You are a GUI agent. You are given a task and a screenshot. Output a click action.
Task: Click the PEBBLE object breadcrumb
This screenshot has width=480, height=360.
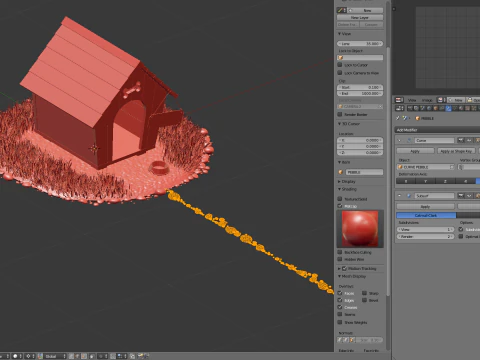coord(424,118)
